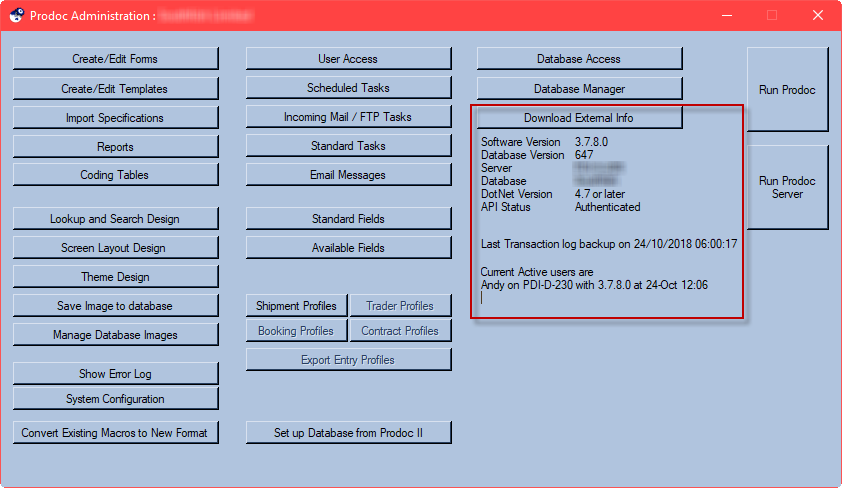This screenshot has height=488, width=842.
Task: Launch Lookup and Search Design
Action: click(x=115, y=218)
